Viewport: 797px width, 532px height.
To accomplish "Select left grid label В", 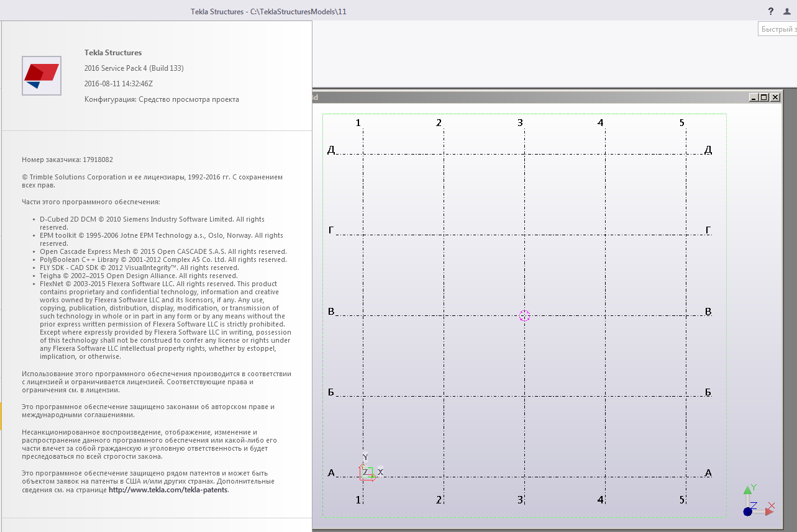I will click(x=331, y=311).
